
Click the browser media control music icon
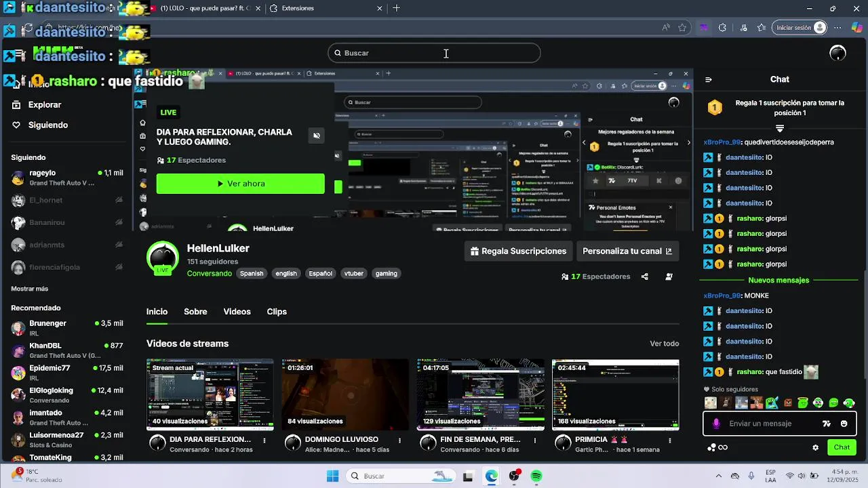point(744,28)
